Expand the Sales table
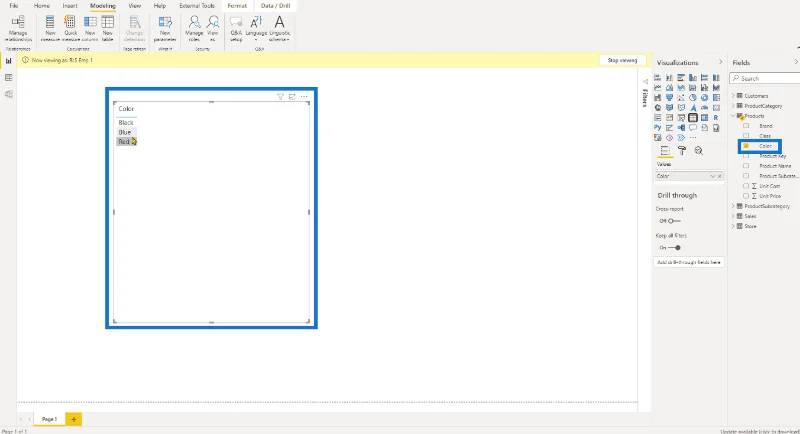Viewport: 800px width, 434px height. point(733,216)
